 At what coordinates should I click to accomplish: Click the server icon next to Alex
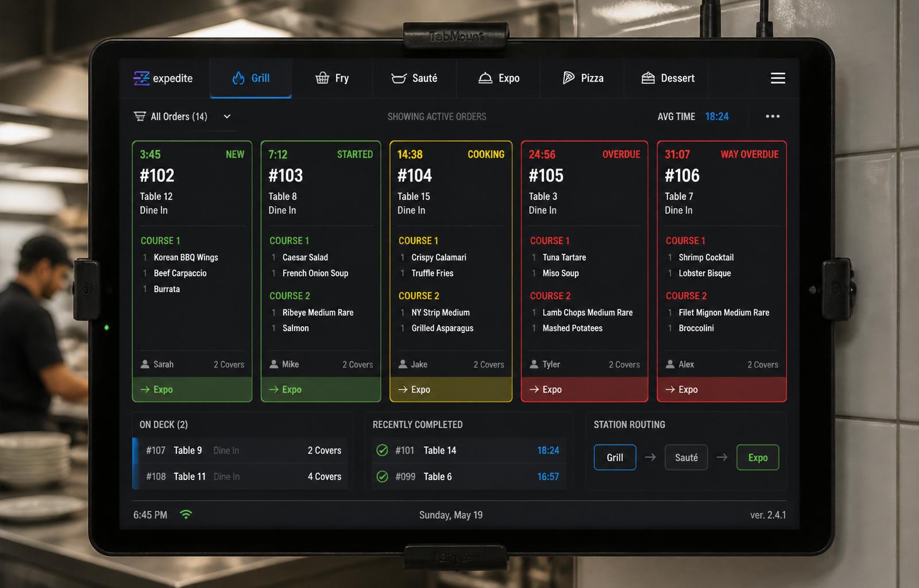click(670, 364)
